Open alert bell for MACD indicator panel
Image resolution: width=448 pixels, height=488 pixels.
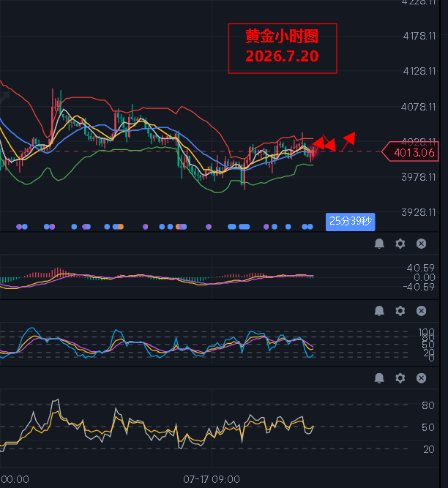click(379, 244)
